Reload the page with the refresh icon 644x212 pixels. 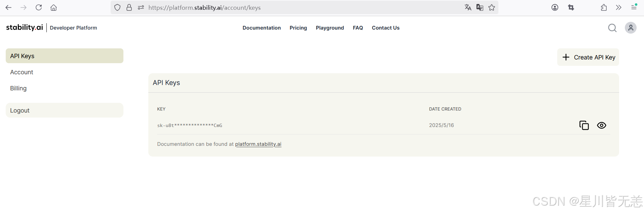[39, 7]
